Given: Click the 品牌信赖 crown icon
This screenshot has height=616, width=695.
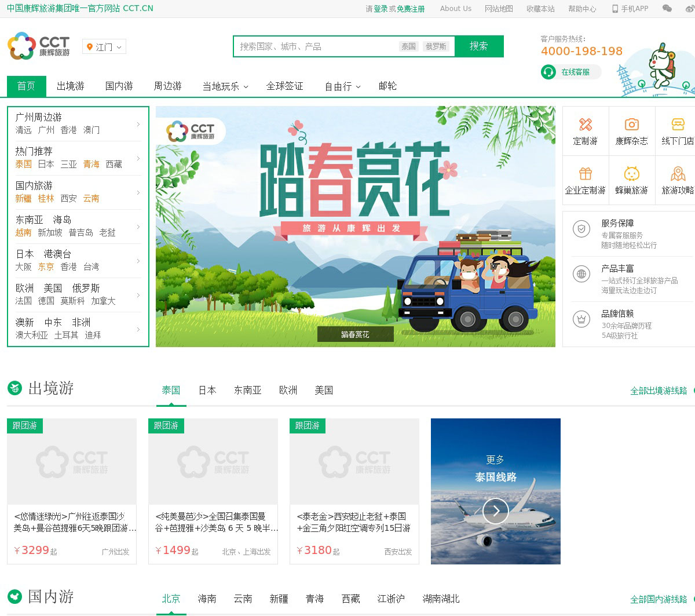Looking at the screenshot, I should click(581, 319).
